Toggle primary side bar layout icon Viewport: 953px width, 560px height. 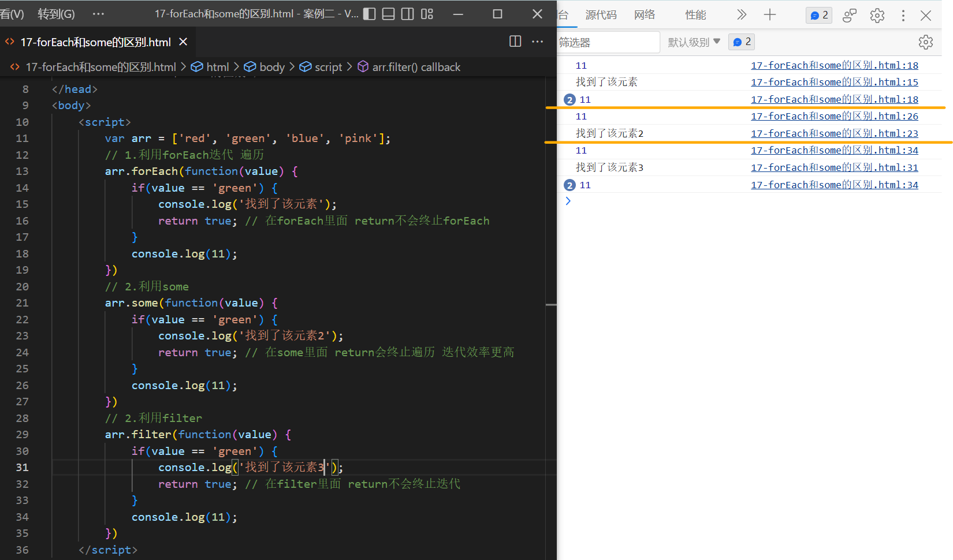[370, 14]
